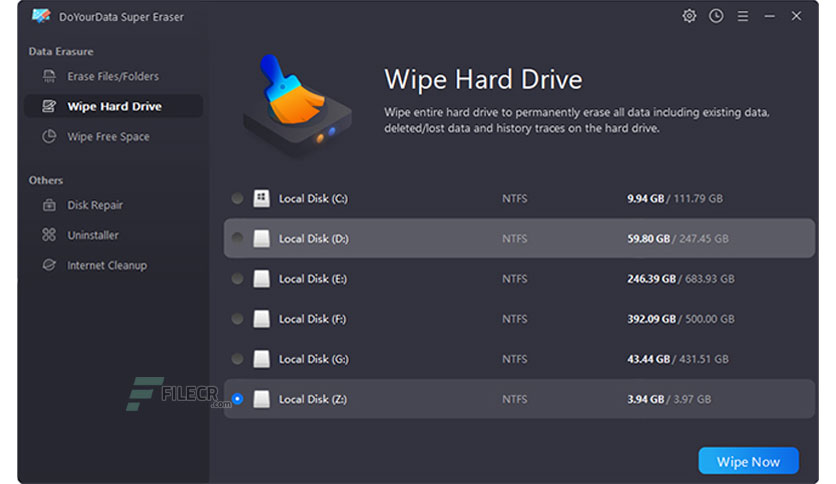
Task: Open erasure history clock icon
Action: pyautogui.click(x=716, y=16)
